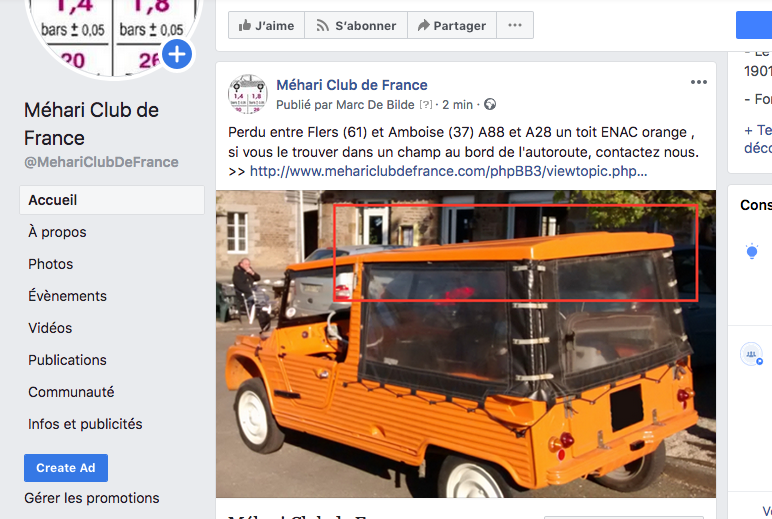Image resolution: width=772 pixels, height=519 pixels.
Task: Click the lightbulb tip icon in right panel
Action: pyautogui.click(x=751, y=251)
